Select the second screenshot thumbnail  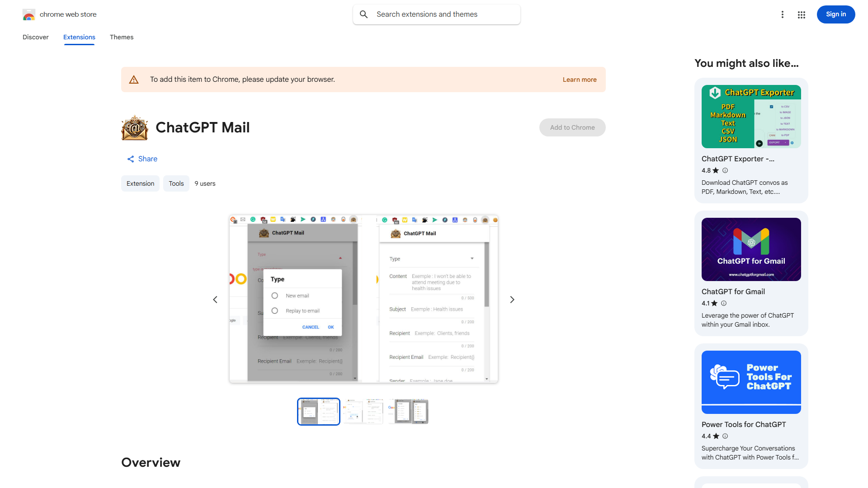363,411
